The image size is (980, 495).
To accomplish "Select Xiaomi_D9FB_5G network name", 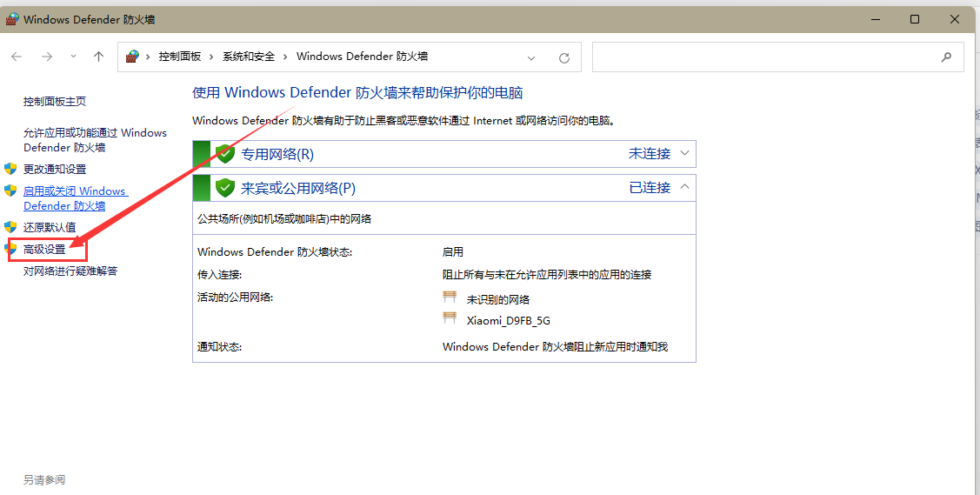I will click(509, 321).
